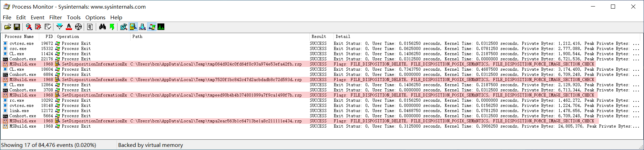Click the link.exe process icon
The image size is (644, 150).
[x=6, y=111]
